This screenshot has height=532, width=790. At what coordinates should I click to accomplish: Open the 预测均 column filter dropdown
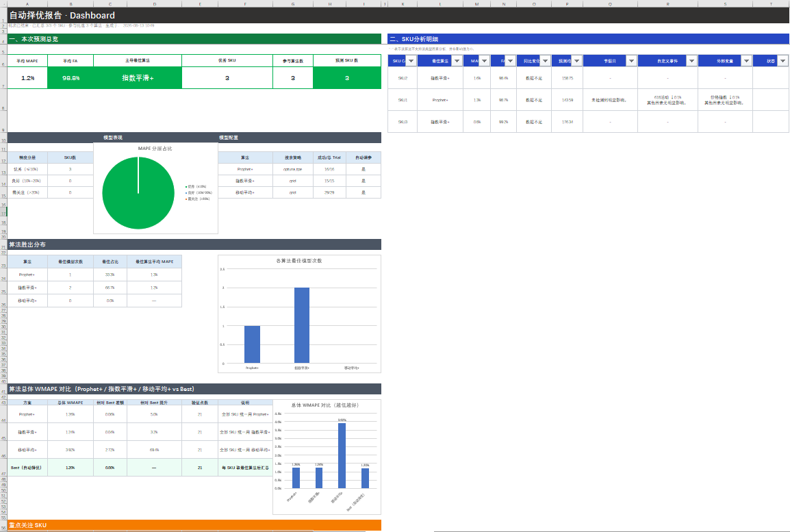[x=577, y=61]
